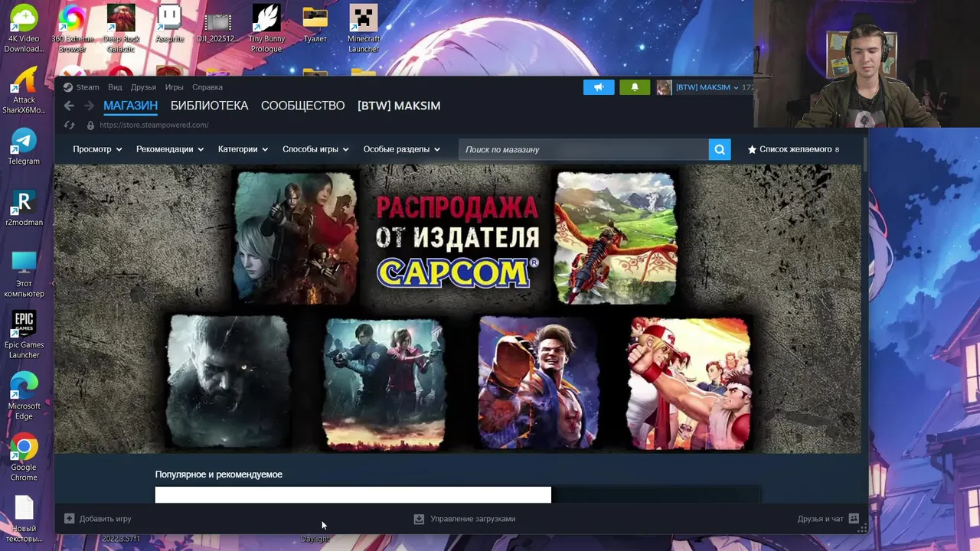Click the Популярное и рекомендуемое heading
Screen dimensions: 980x551
pos(219,474)
